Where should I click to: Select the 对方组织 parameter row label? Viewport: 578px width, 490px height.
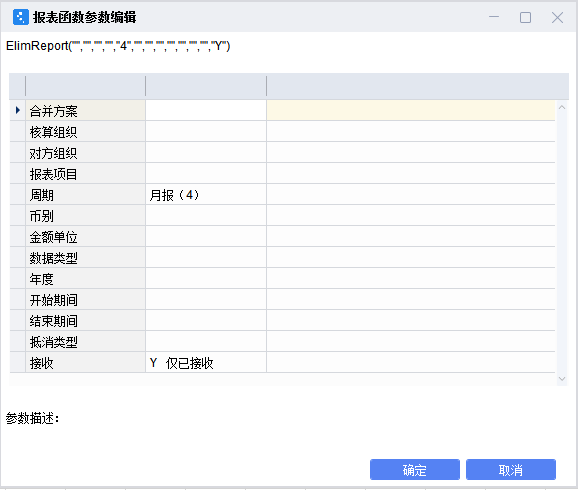pyautogui.click(x=86, y=152)
